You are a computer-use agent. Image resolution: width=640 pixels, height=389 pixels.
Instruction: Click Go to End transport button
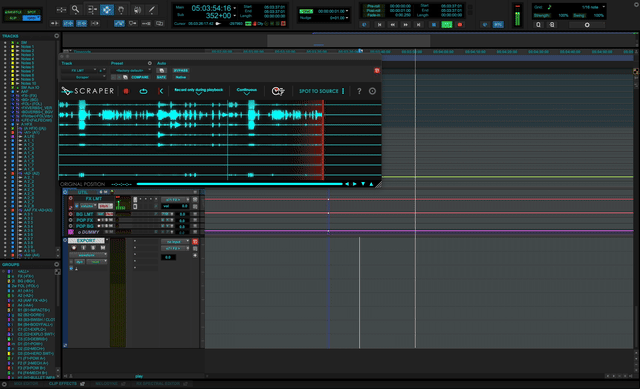coord(419,24)
